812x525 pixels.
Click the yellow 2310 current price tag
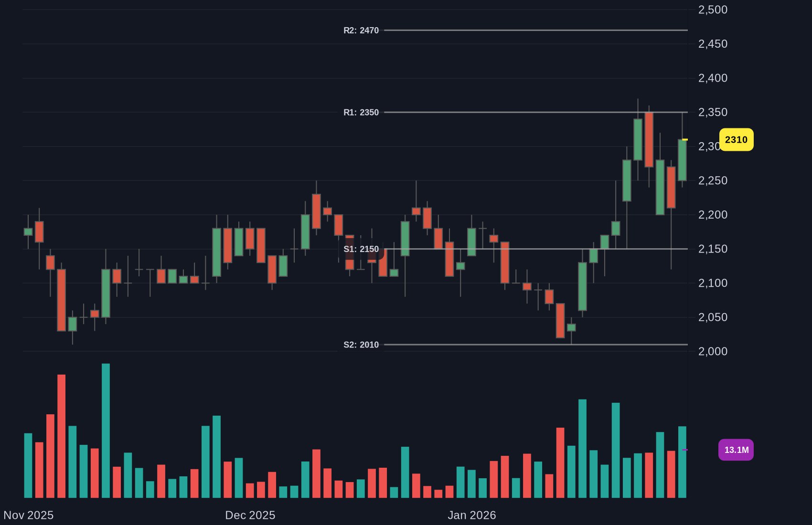(736, 140)
